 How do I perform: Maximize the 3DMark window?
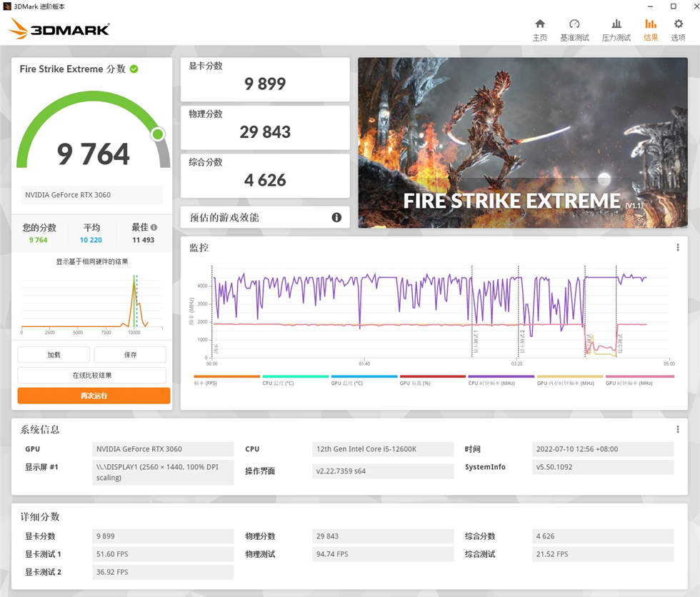[x=673, y=6]
